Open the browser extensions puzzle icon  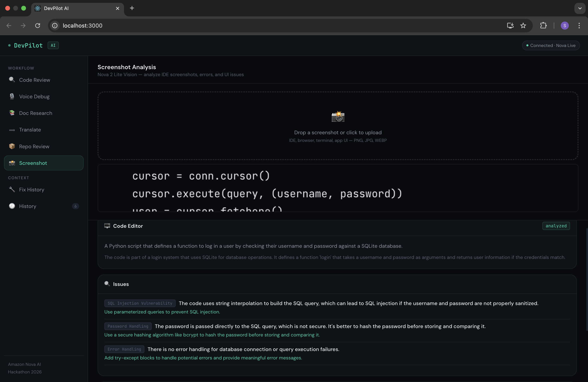click(x=543, y=25)
